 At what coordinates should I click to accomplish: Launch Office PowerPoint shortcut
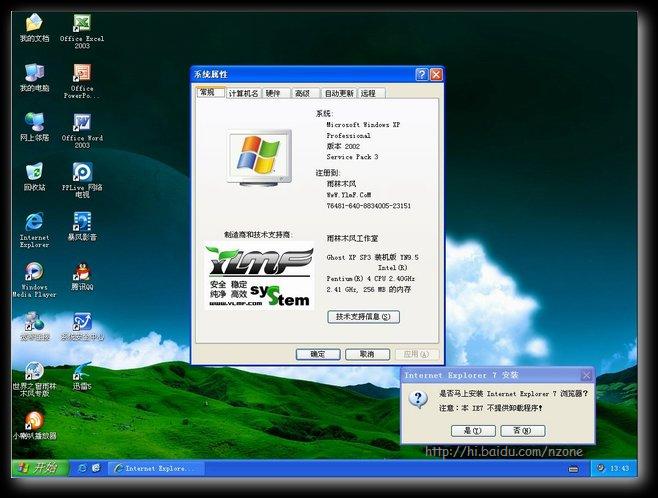coord(82,81)
